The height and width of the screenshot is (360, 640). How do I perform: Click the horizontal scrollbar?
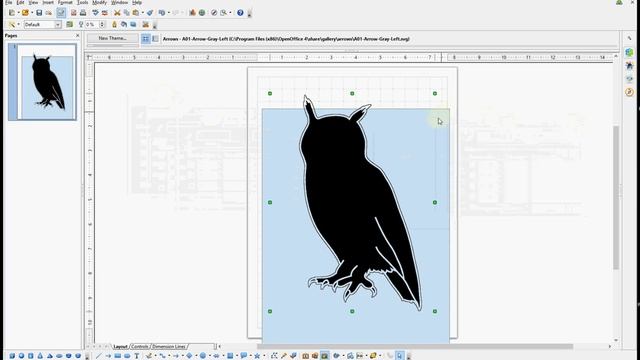click(414, 347)
